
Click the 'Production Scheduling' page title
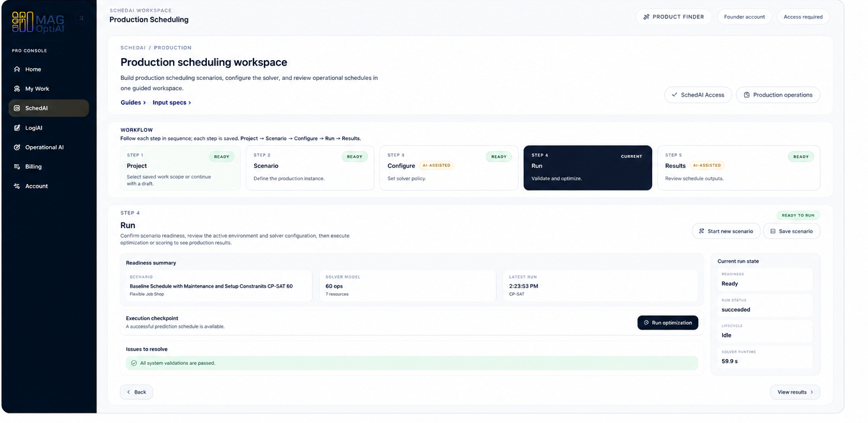tap(149, 20)
